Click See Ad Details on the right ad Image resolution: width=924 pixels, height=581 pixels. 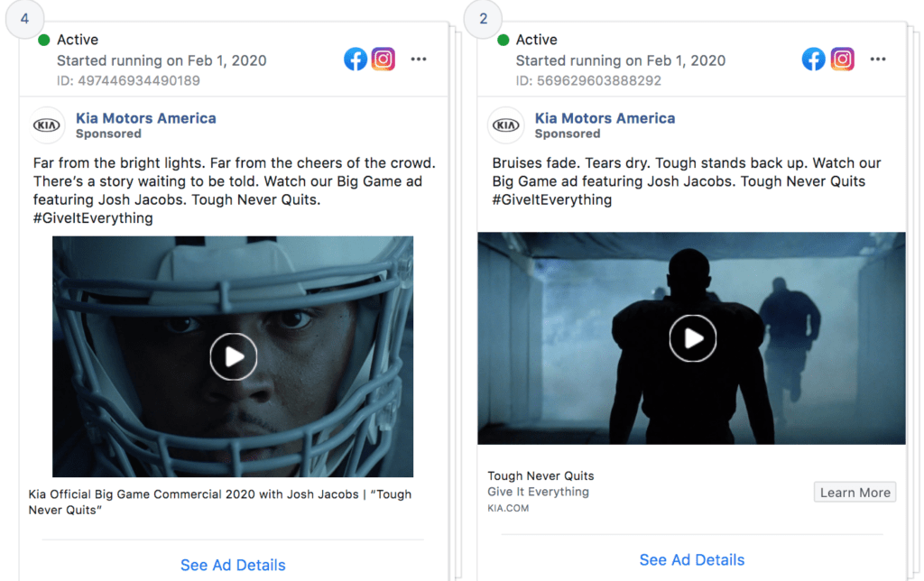(x=692, y=559)
